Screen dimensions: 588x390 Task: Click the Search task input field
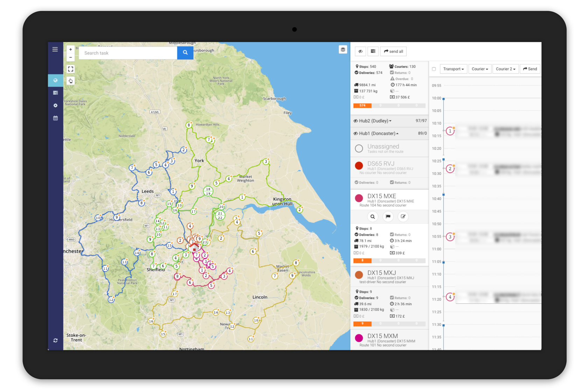128,53
